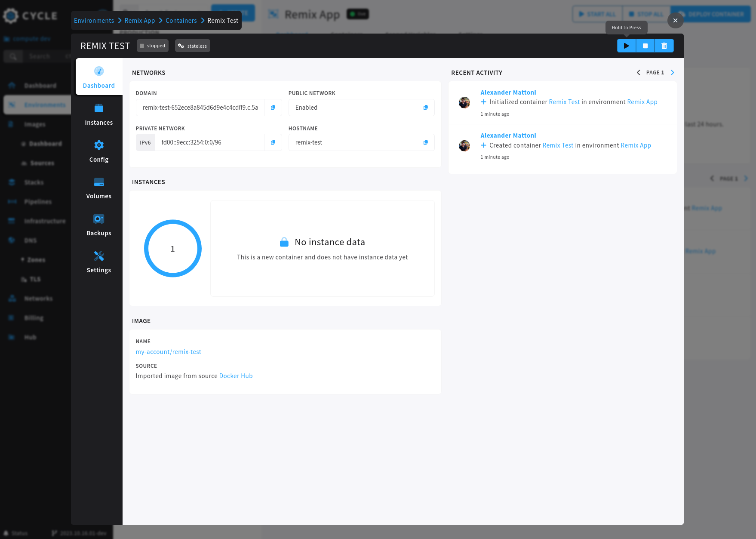
Task: Open Stacks in background sidebar
Action: tap(34, 182)
